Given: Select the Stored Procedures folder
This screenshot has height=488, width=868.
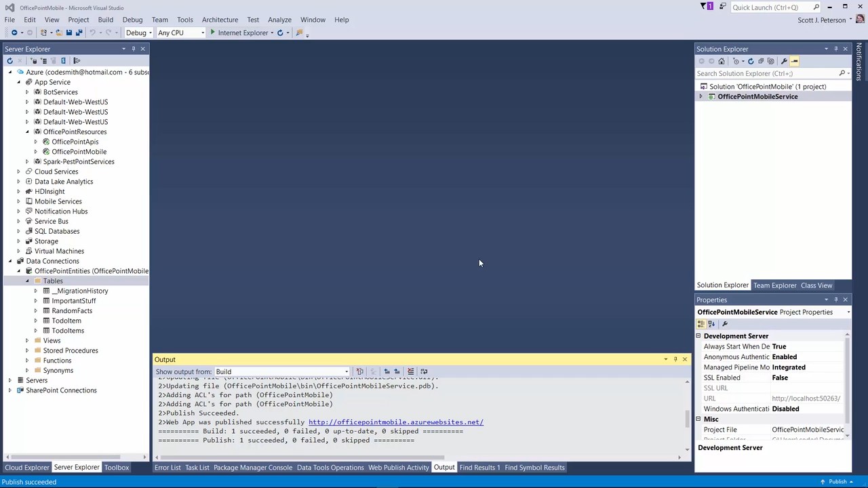Looking at the screenshot, I should [x=71, y=350].
